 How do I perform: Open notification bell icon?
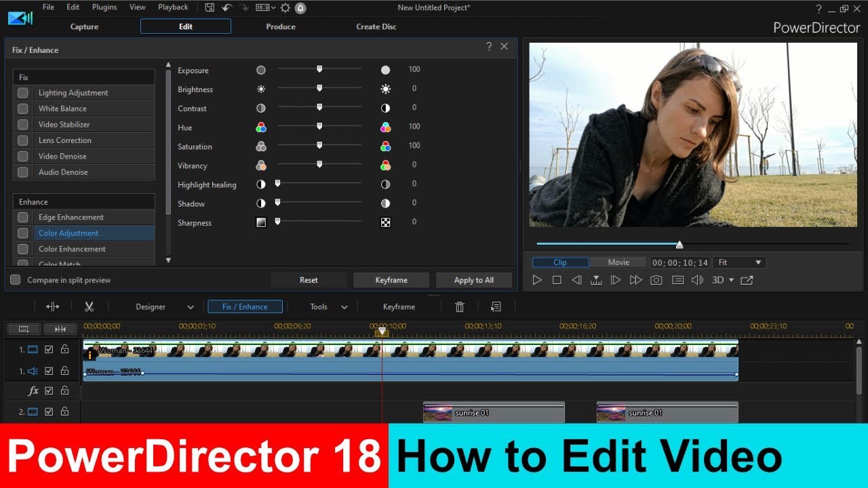[300, 7]
